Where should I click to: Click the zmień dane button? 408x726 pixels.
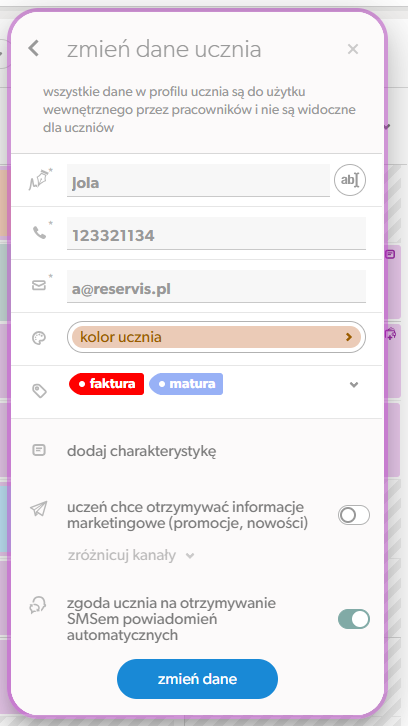(x=197, y=679)
